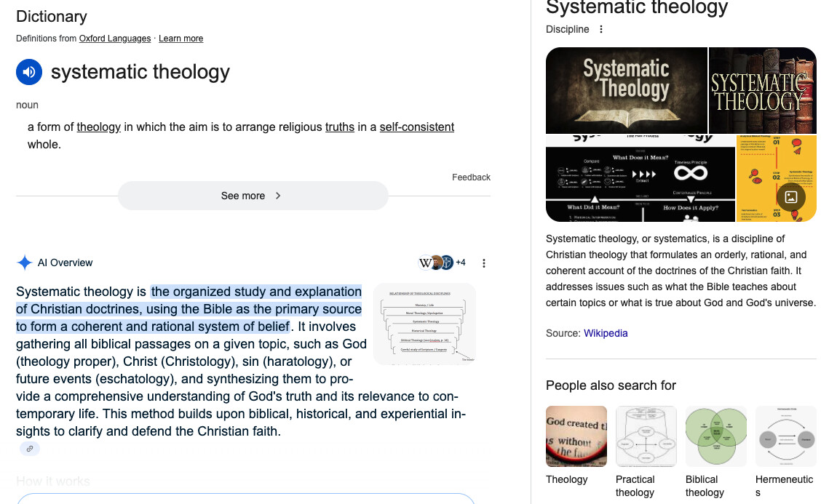Send Feedback on the dictionary definition
Viewport: 829px width, 504px height.
(x=471, y=177)
